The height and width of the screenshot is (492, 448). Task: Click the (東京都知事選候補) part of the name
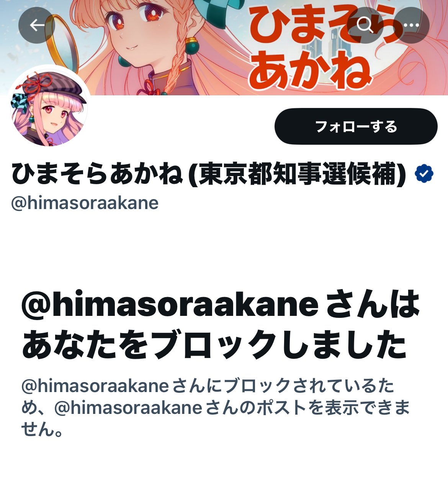(x=298, y=175)
